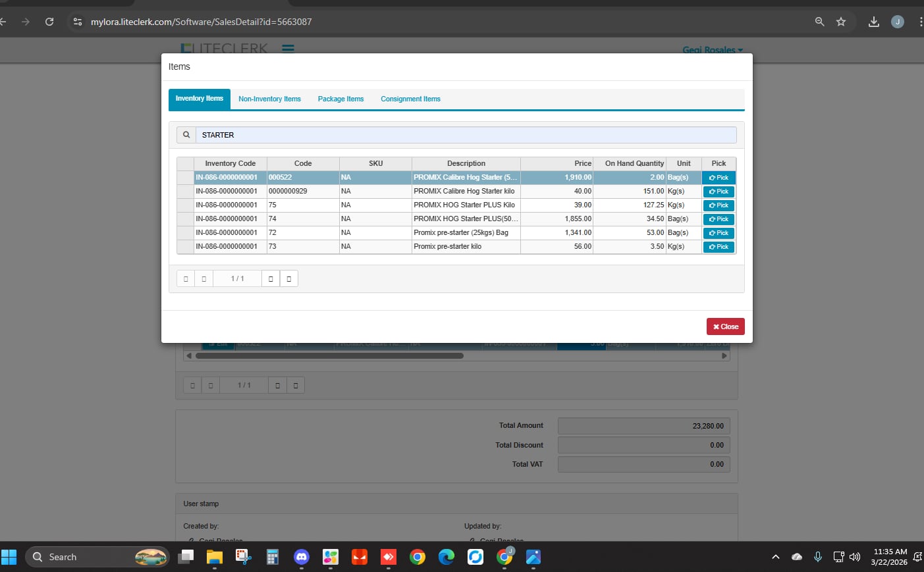Go to the last page in Items pager
Viewport: 924px width, 572px height.
coord(288,279)
